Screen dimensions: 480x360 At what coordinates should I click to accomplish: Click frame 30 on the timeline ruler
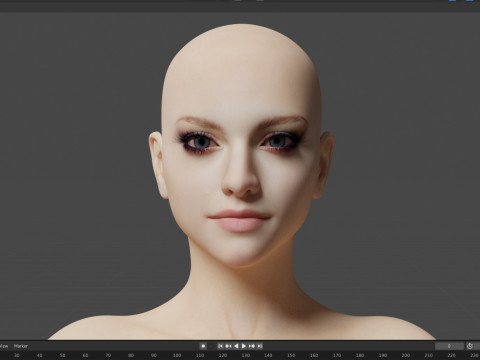[x=17, y=356]
